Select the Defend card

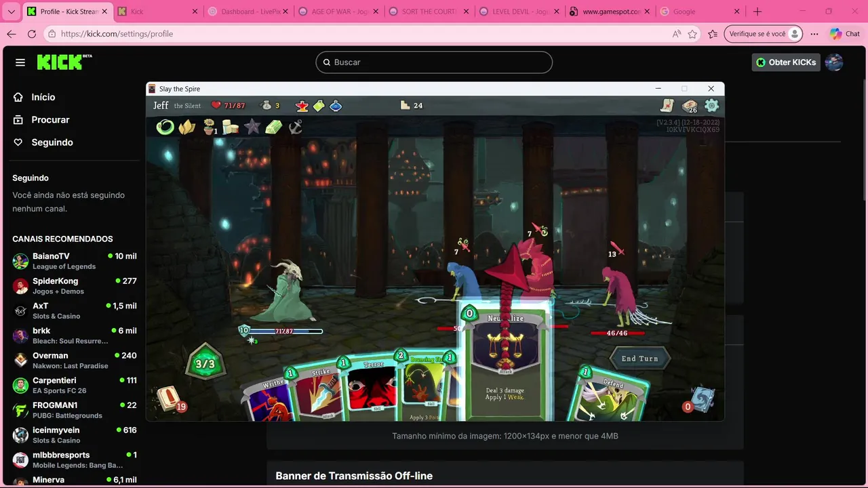click(611, 396)
